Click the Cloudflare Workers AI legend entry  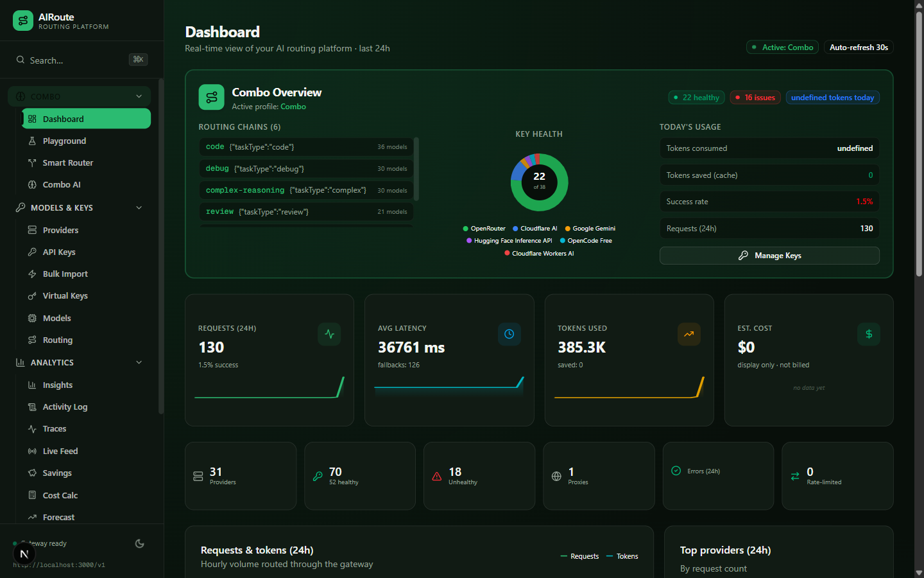tap(539, 254)
